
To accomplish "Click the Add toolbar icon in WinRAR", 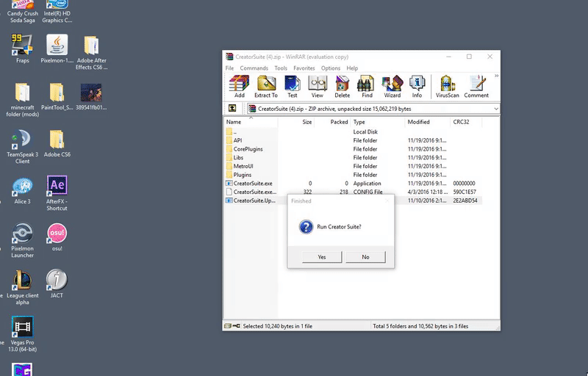I will pos(240,87).
